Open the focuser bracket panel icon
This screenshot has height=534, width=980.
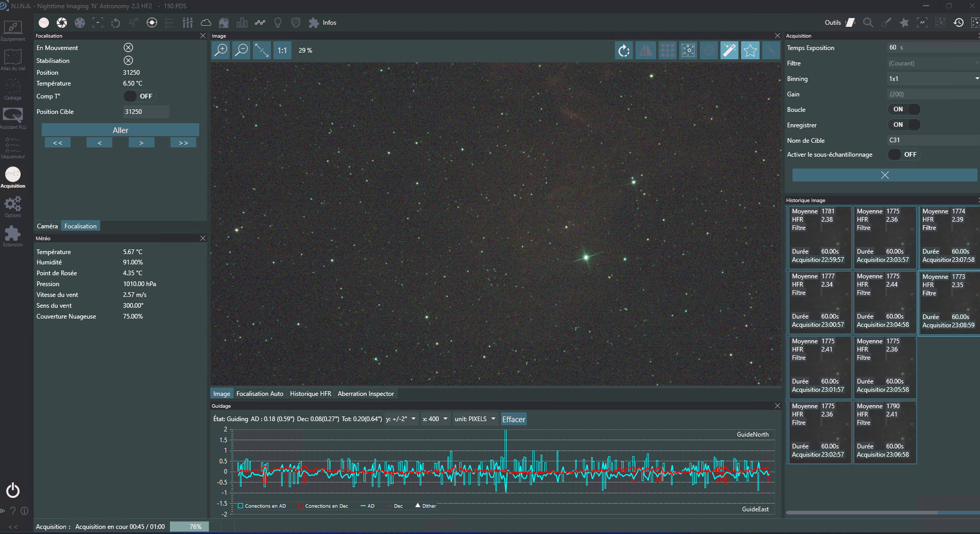98,23
